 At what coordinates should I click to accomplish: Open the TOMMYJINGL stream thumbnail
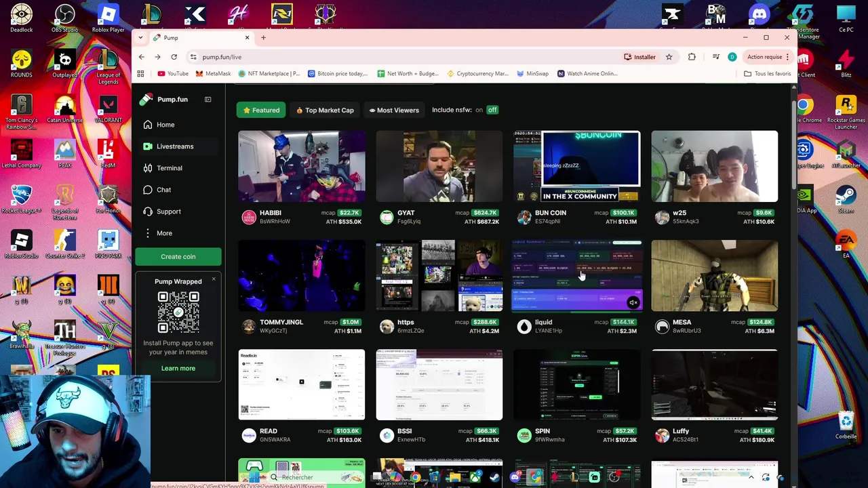click(302, 276)
